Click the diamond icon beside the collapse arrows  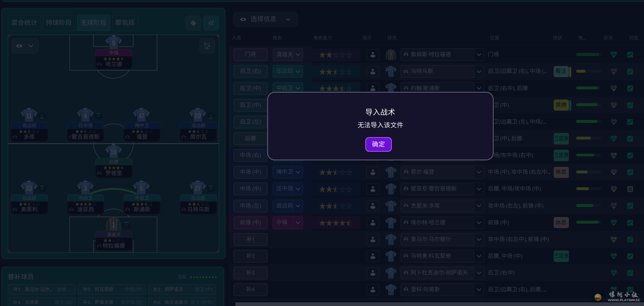click(193, 23)
